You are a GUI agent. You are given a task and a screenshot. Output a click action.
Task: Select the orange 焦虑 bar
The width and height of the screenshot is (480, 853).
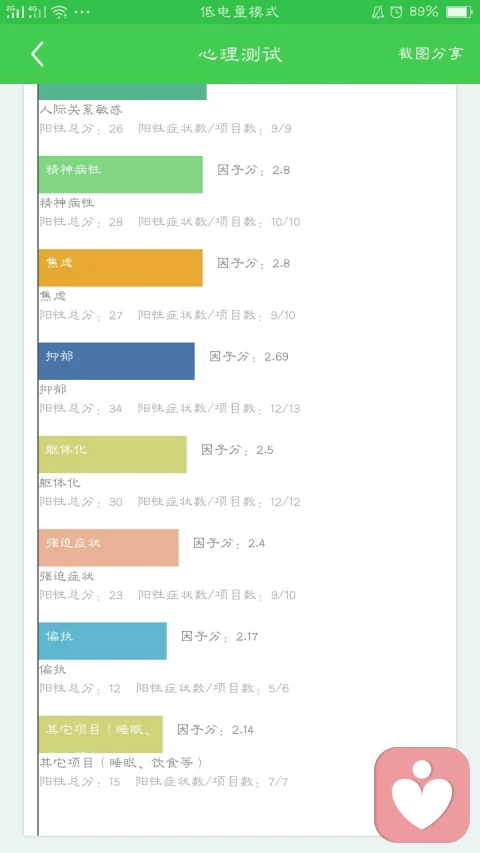tap(120, 268)
